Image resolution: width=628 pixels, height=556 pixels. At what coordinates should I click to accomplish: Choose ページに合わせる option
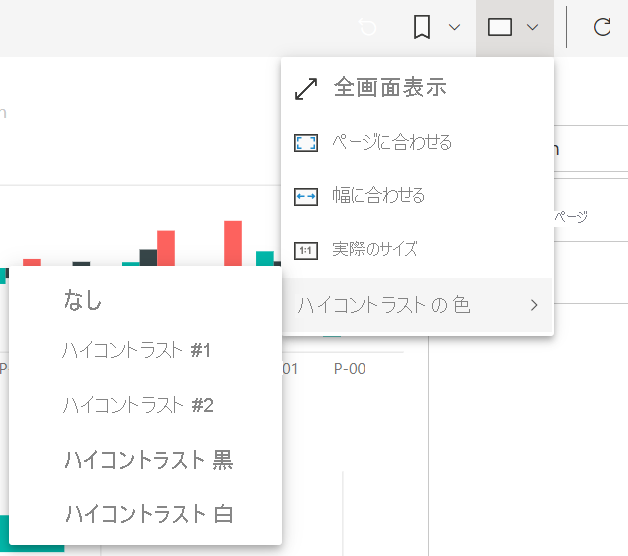[x=418, y=143]
